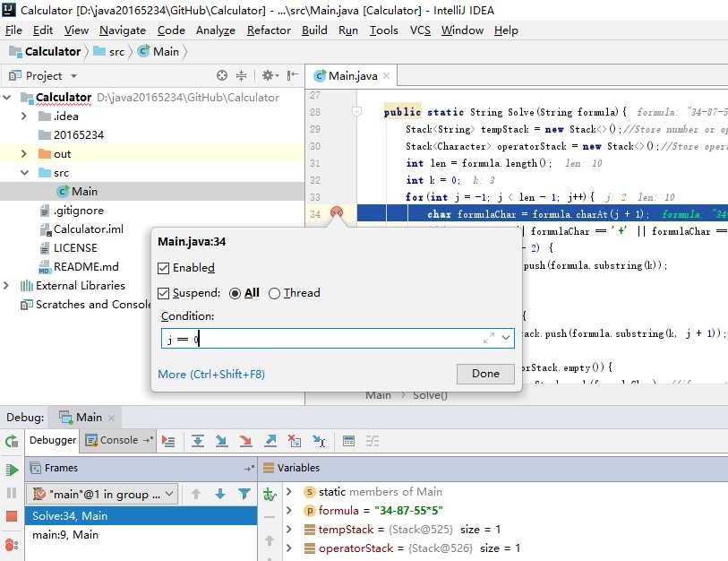Open condition history dropdown arrow

(506, 339)
